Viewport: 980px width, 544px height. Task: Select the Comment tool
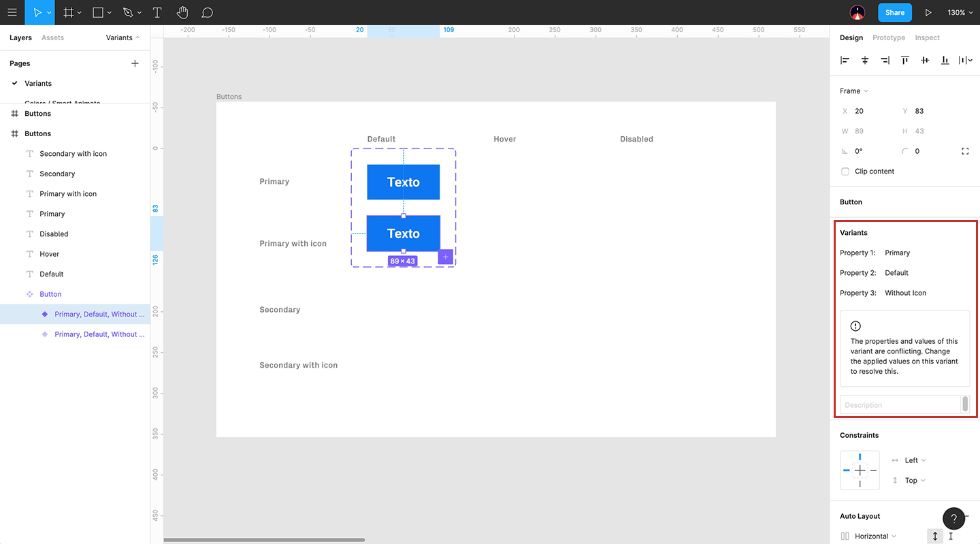[x=208, y=12]
